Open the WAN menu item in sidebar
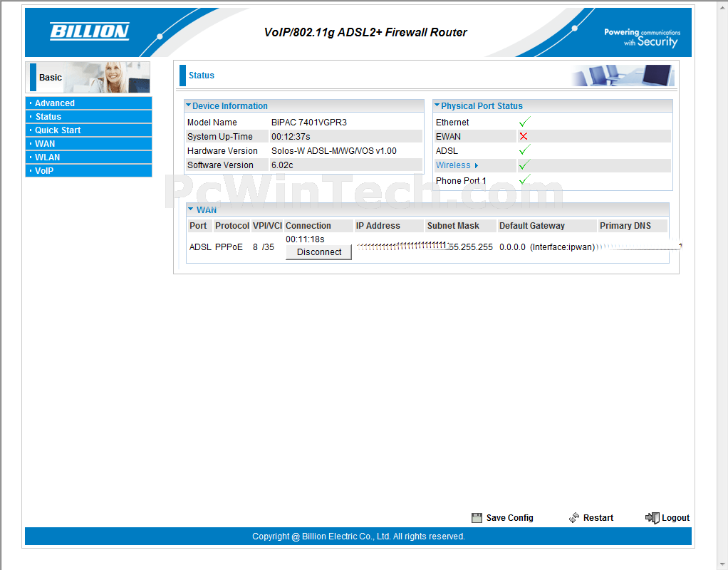Image resolution: width=728 pixels, height=570 pixels. (x=88, y=143)
